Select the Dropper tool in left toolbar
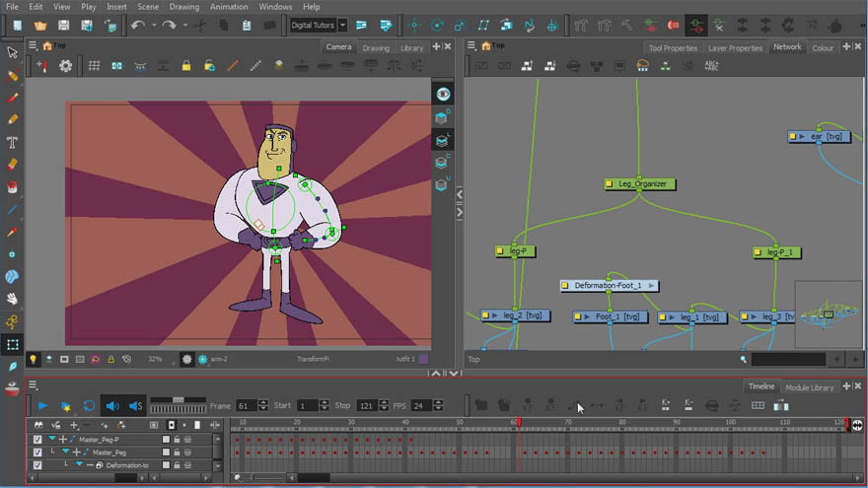Image resolution: width=868 pixels, height=488 pixels. tap(12, 233)
